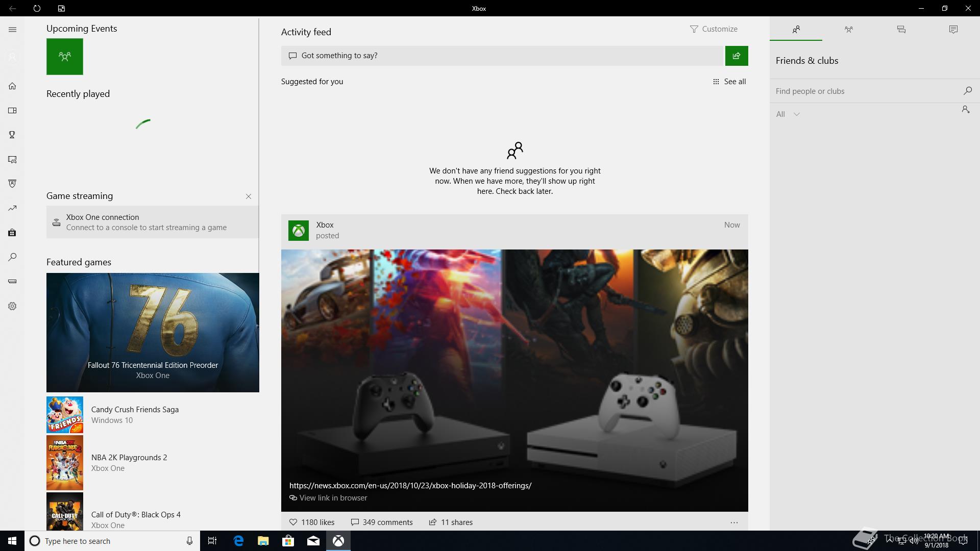Click the refresh icon in title bar

(x=37, y=8)
